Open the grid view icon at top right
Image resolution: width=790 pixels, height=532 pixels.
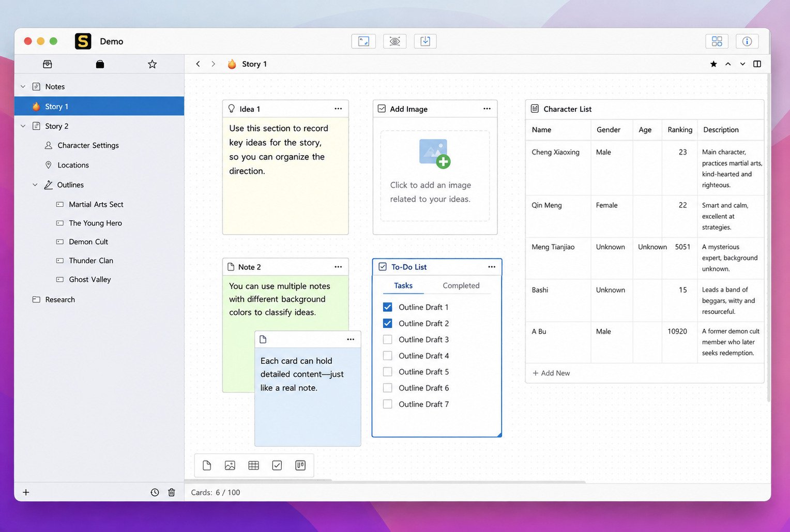[x=717, y=41]
